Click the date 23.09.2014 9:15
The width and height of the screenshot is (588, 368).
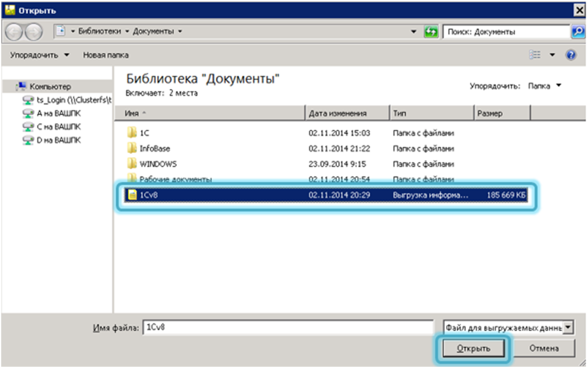tap(337, 164)
